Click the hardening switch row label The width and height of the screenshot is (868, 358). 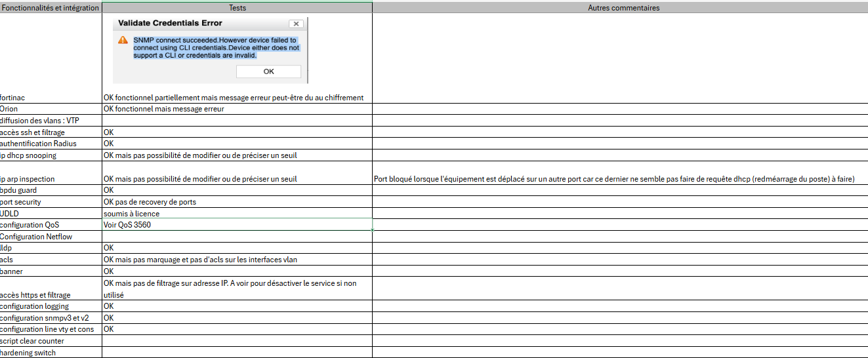click(51, 353)
